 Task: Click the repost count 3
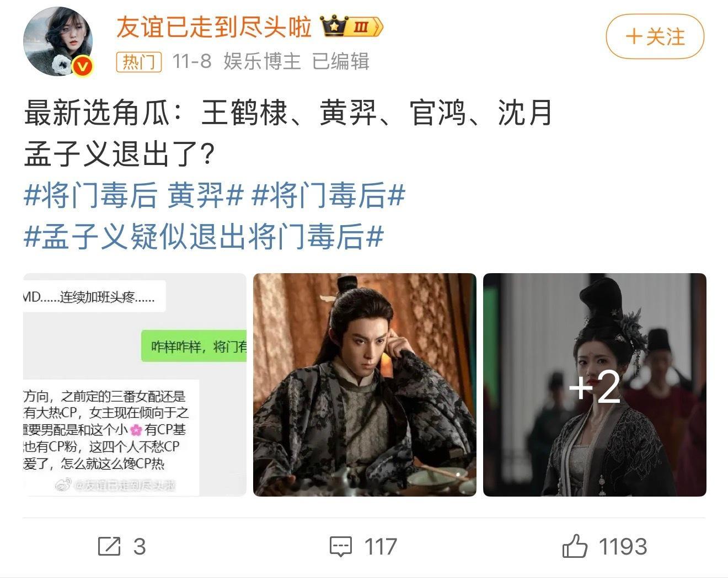140,546
